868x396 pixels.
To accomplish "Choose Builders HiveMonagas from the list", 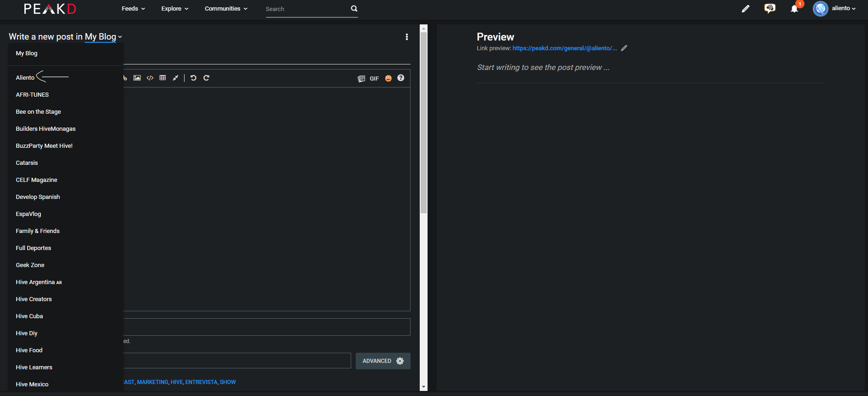I will pyautogui.click(x=66, y=128).
